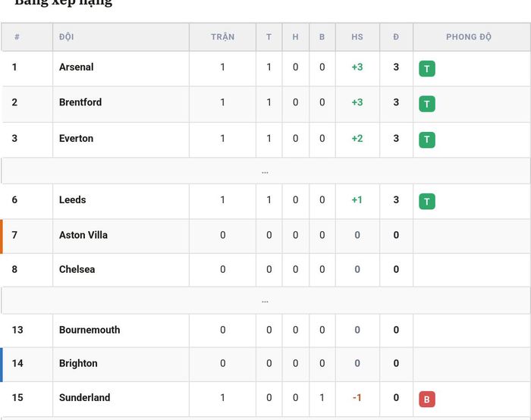Select the Bournemouth row name

coord(90,330)
